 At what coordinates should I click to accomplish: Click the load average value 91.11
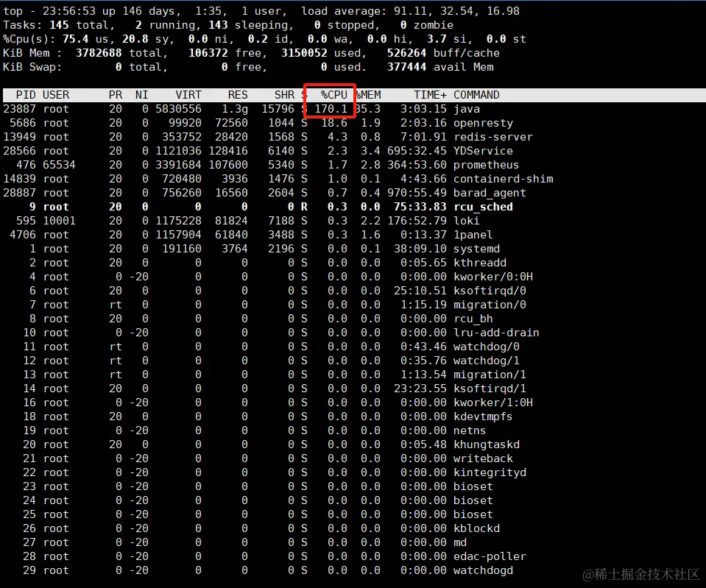(x=410, y=11)
